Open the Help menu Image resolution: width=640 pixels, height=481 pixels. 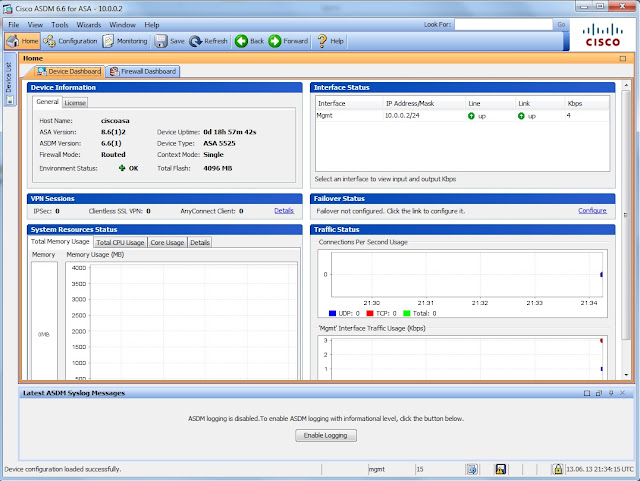coord(151,25)
